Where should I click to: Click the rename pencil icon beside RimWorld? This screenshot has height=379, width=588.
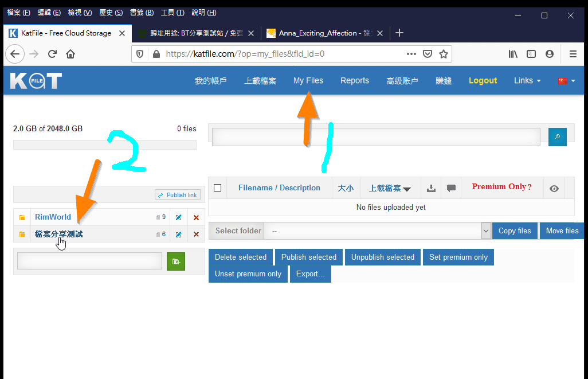[x=179, y=217]
